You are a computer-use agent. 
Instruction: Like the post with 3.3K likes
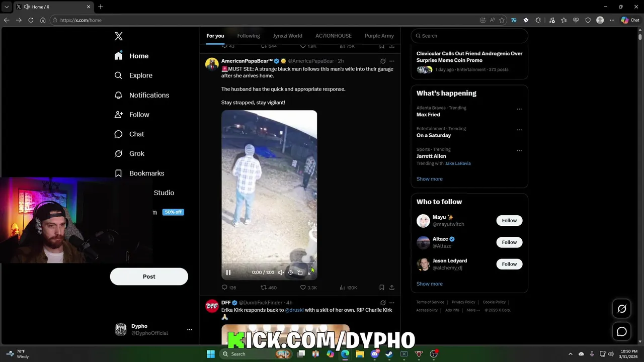[308, 288]
